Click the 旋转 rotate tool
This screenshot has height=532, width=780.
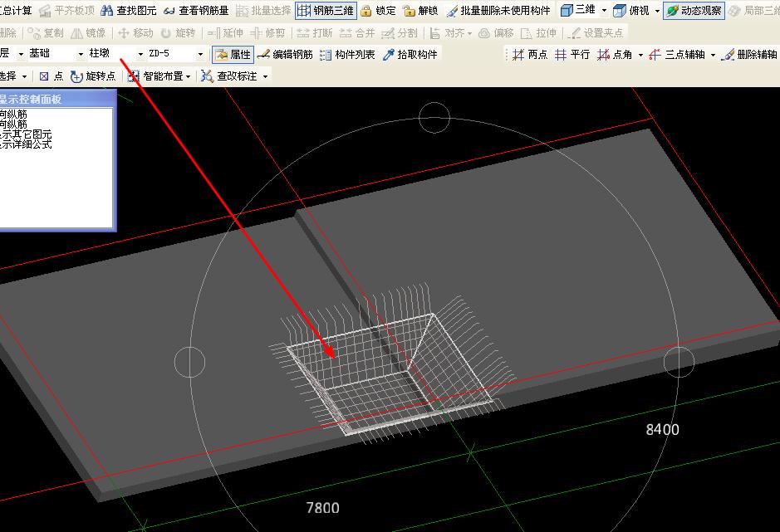point(178,33)
